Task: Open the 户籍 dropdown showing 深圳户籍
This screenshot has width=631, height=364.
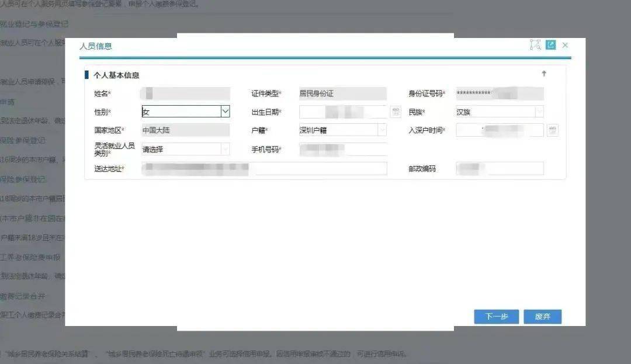Action: (x=383, y=130)
